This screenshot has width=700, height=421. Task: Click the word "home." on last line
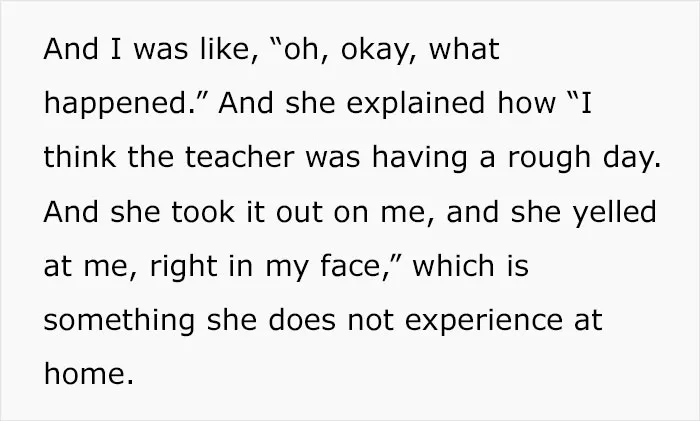(x=89, y=373)
